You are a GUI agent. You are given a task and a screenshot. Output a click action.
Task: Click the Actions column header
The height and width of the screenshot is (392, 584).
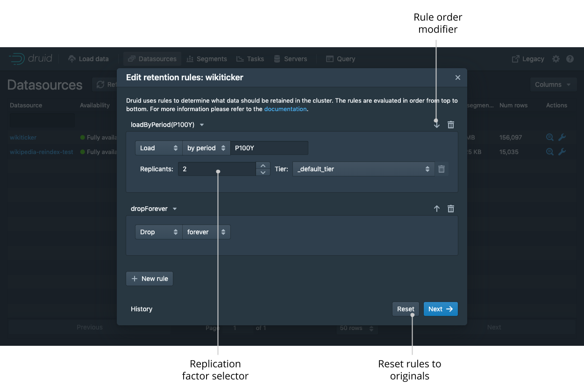[x=557, y=105]
